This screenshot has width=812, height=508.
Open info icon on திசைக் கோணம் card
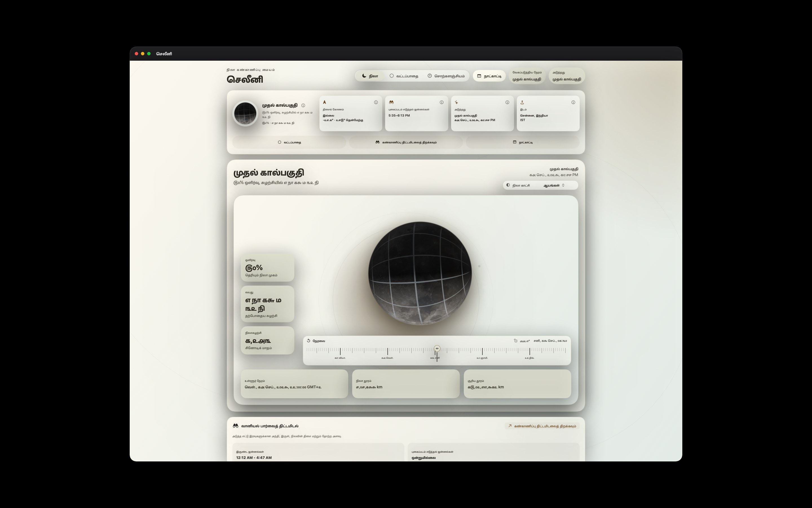[x=376, y=102]
